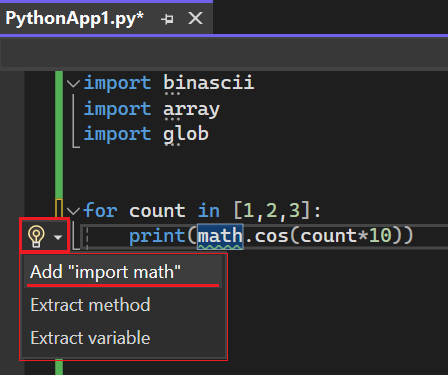Viewport: 448px width, 375px height.
Task: Open the lightbulb dropdown arrow
Action: coord(58,237)
